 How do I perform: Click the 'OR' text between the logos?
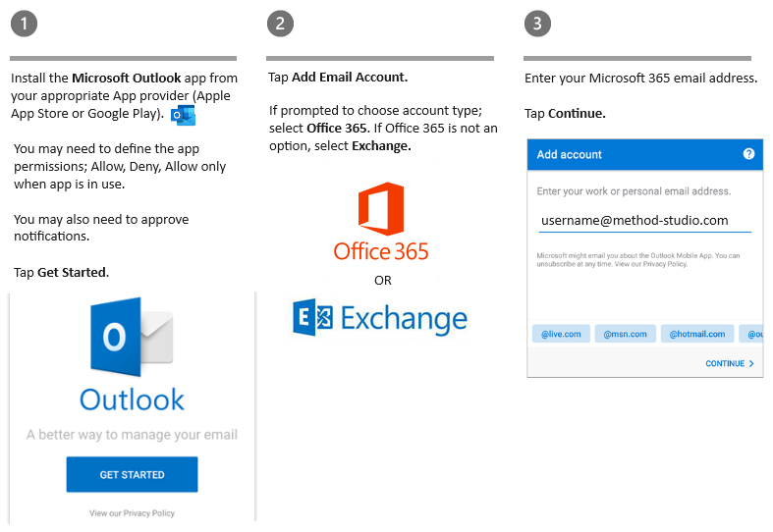(x=382, y=281)
